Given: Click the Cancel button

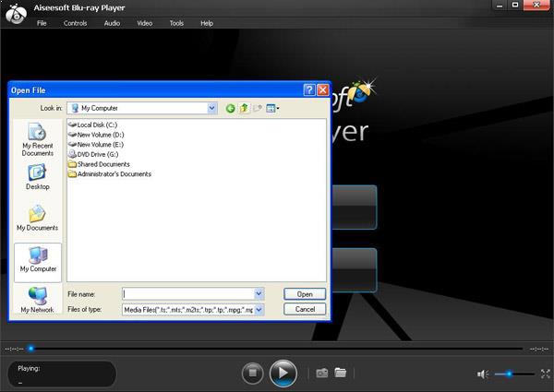Looking at the screenshot, I should click(305, 309).
